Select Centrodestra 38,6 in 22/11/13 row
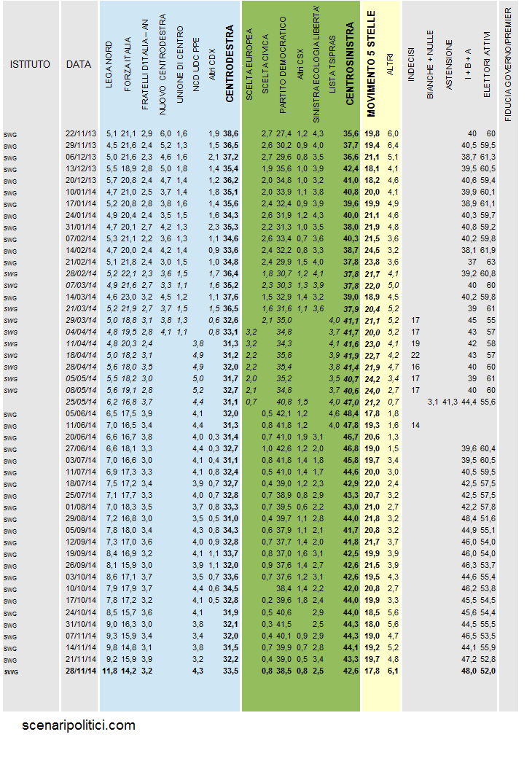The image size is (532, 772). click(x=230, y=133)
